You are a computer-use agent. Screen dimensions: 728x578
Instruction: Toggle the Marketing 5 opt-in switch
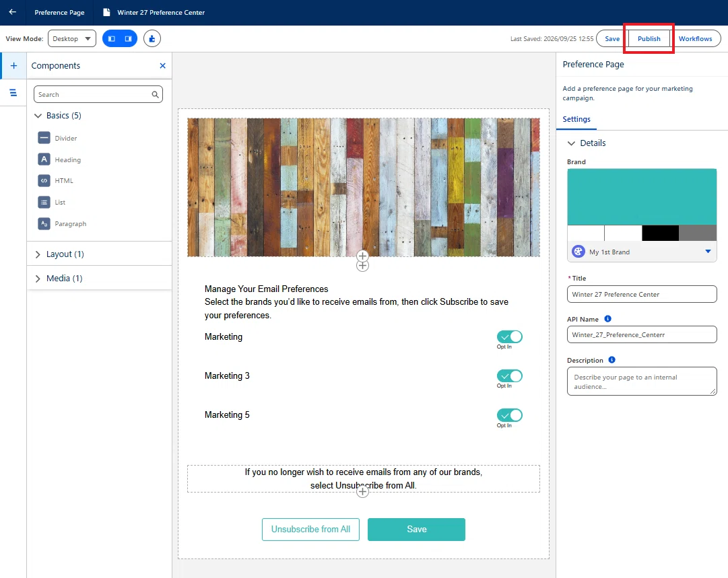click(x=509, y=415)
